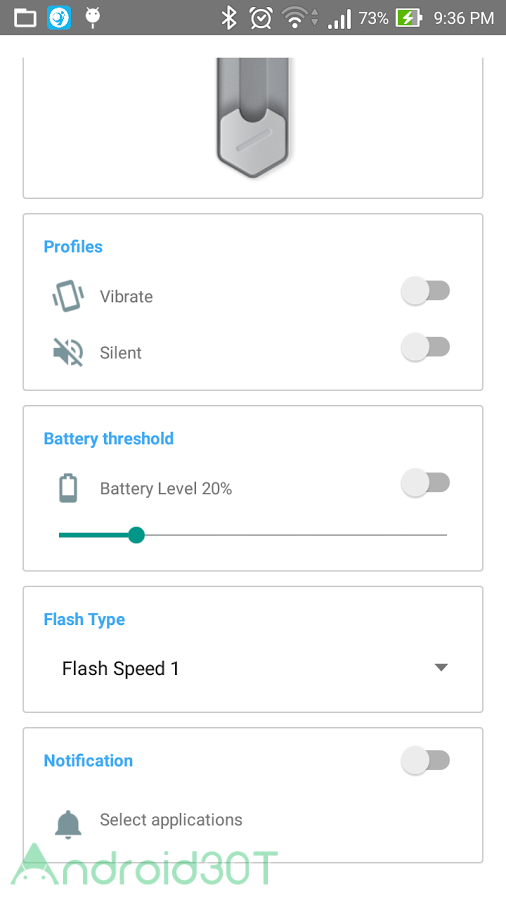Open the Flash Speed 1 dropdown arrow
506x900 pixels.
[x=441, y=668]
